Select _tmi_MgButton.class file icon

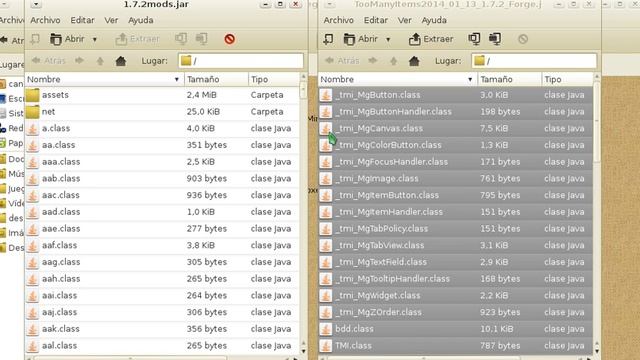[326, 95]
